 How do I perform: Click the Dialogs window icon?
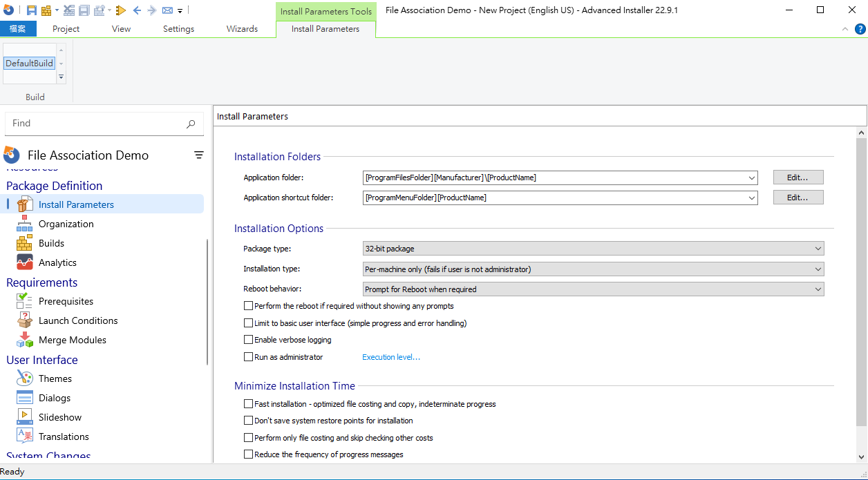[25, 398]
